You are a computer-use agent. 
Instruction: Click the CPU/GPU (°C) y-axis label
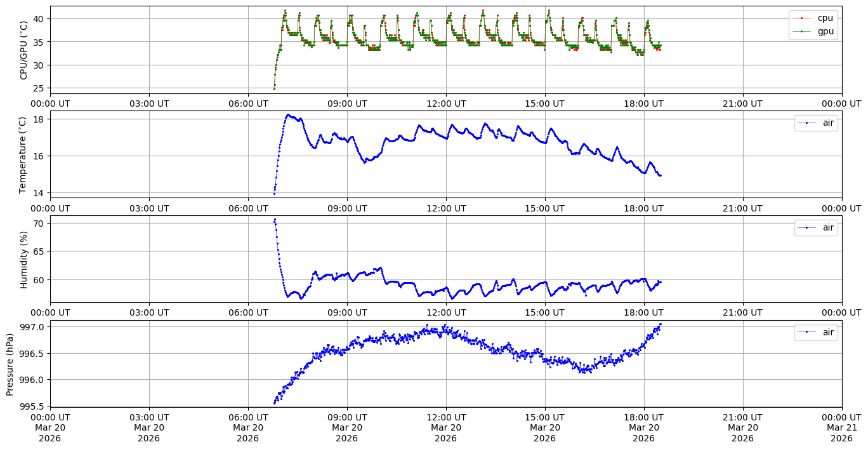(x=24, y=50)
